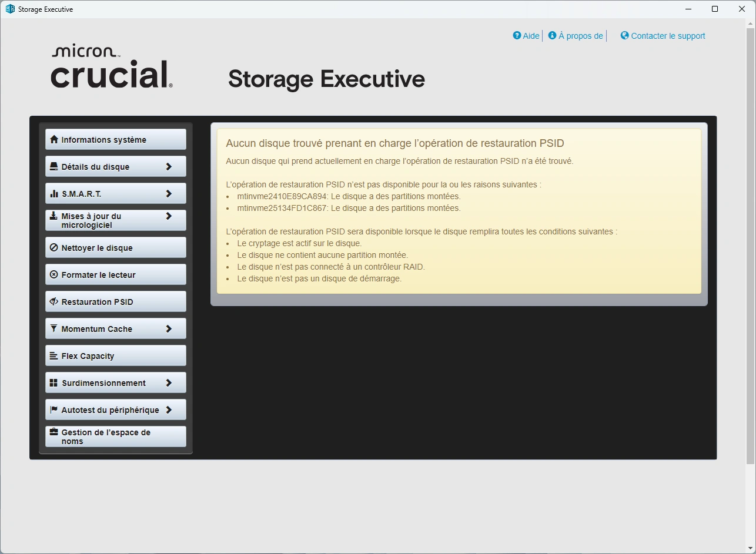This screenshot has width=756, height=554.
Task: Click the drive icon beside Détails du disque
Action: (54, 166)
